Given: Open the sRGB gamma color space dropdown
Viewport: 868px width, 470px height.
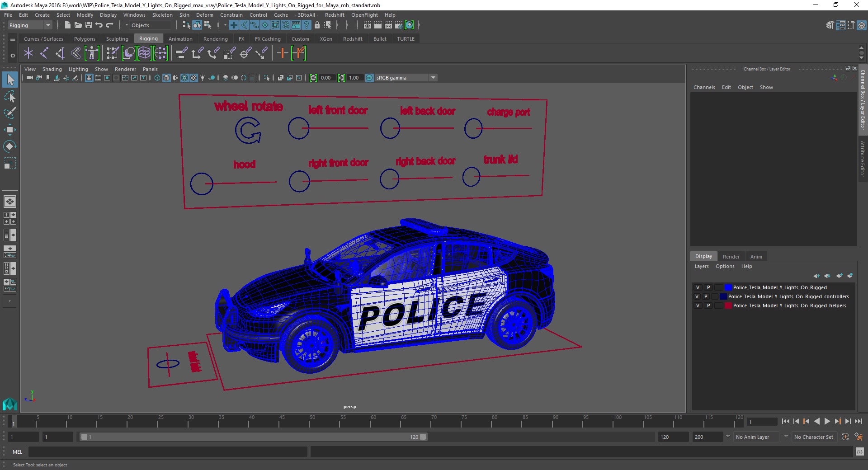Looking at the screenshot, I should tap(406, 78).
